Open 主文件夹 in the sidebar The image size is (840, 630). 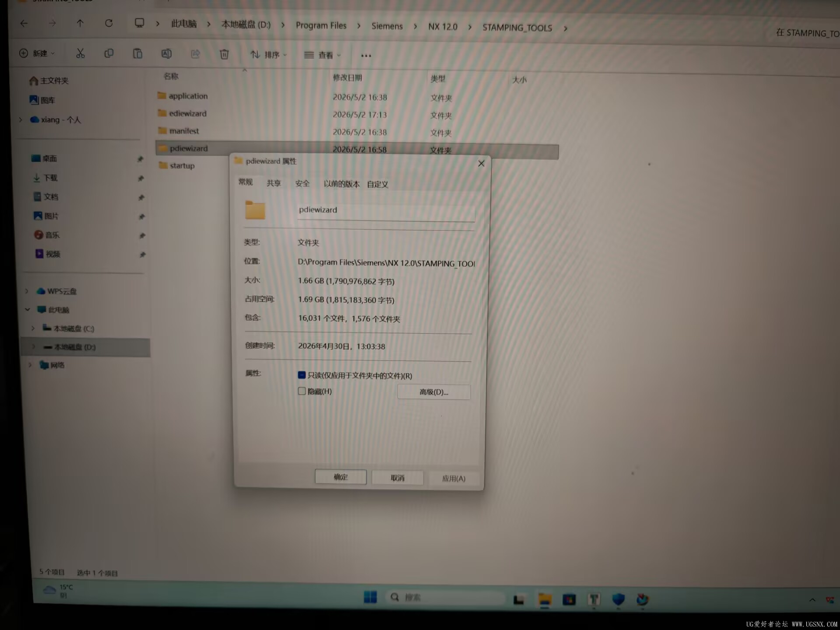point(49,81)
